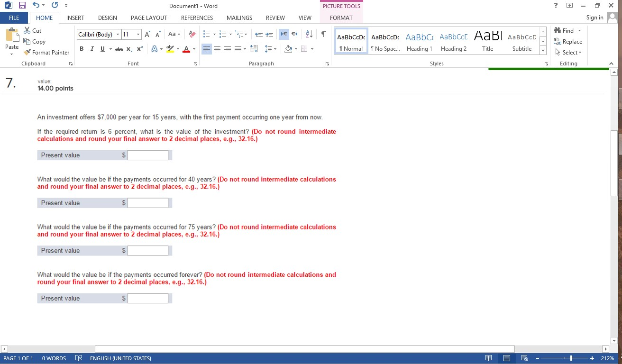Click the proofing errors icon in status bar
Screen dimensions: 622x364
[x=79, y=358]
